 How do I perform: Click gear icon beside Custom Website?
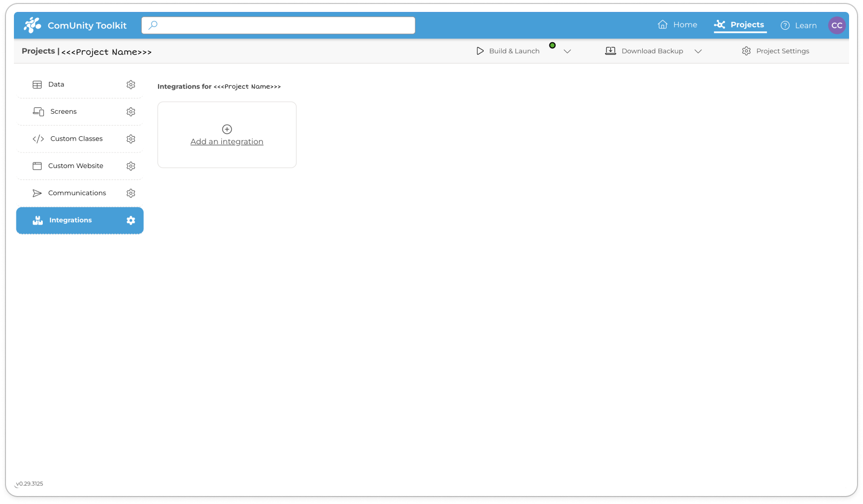(131, 166)
